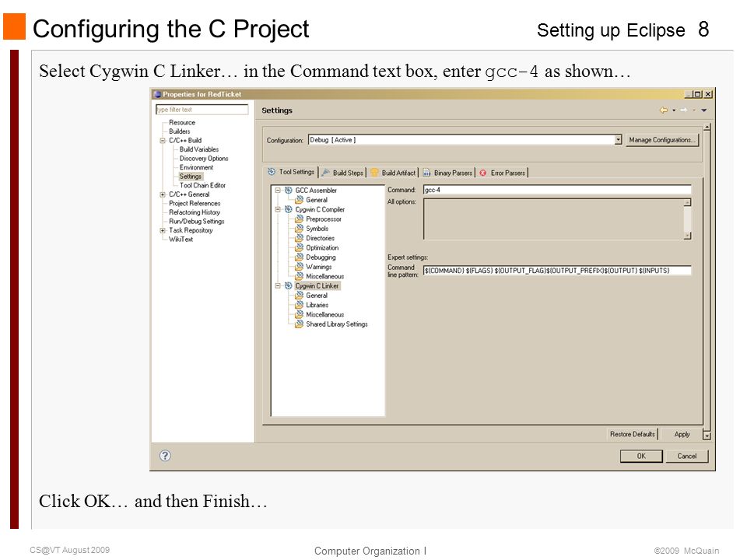Click the OK button
The height and width of the screenshot is (560, 747).
[641, 457]
